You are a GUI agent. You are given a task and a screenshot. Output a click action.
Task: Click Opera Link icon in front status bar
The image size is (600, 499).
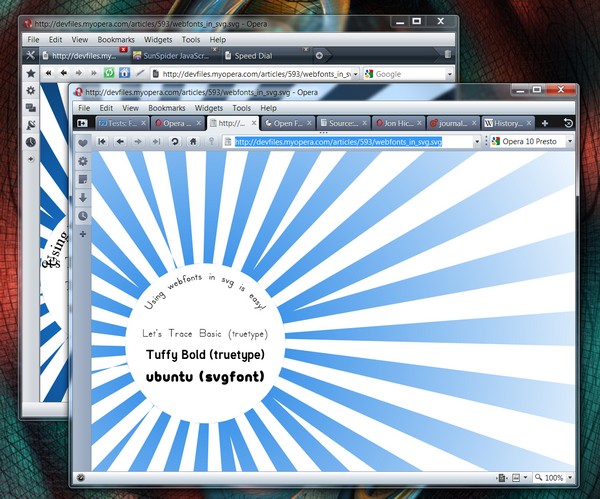[81, 478]
